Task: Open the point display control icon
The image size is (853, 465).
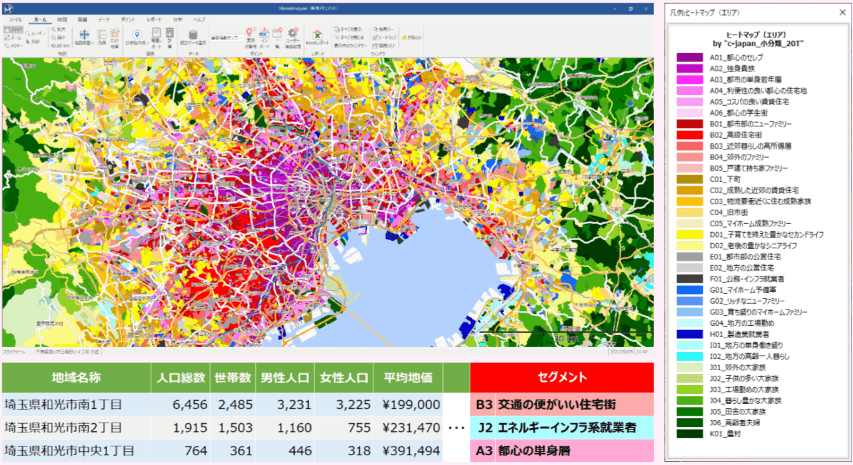Action: 250,38
